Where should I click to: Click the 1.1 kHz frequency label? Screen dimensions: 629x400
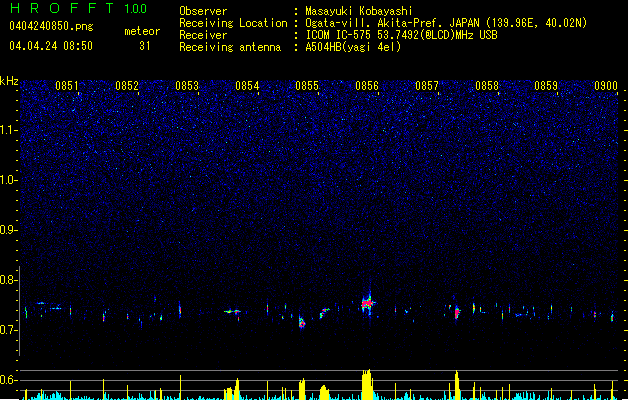pos(9,130)
